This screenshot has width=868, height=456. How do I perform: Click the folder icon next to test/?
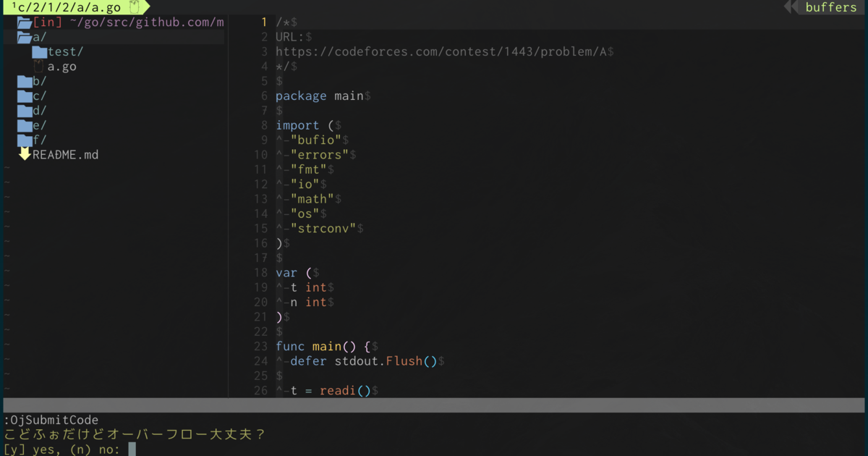(x=39, y=52)
